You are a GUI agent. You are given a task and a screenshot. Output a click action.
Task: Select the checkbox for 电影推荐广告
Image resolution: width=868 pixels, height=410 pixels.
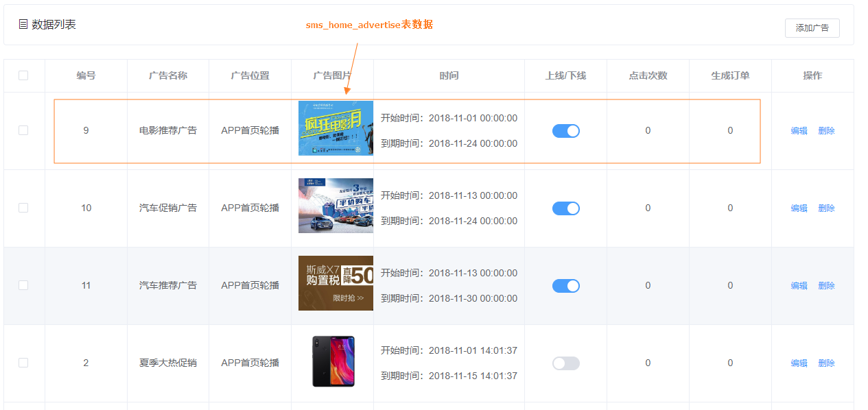24,130
